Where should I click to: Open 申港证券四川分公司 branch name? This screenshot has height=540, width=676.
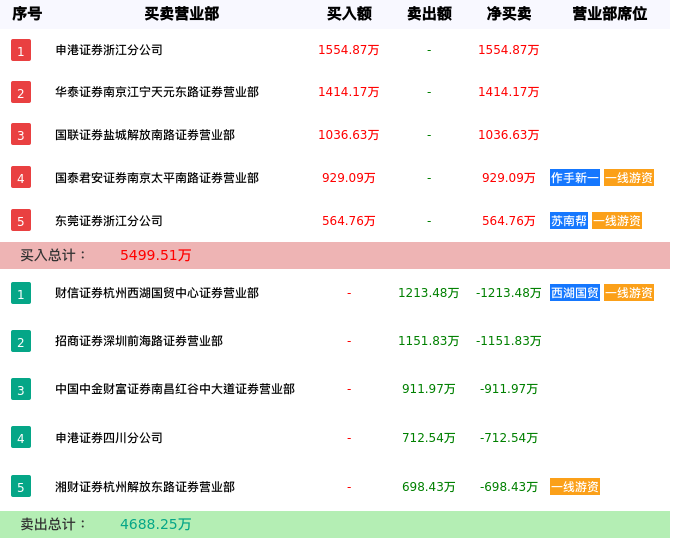(x=109, y=438)
